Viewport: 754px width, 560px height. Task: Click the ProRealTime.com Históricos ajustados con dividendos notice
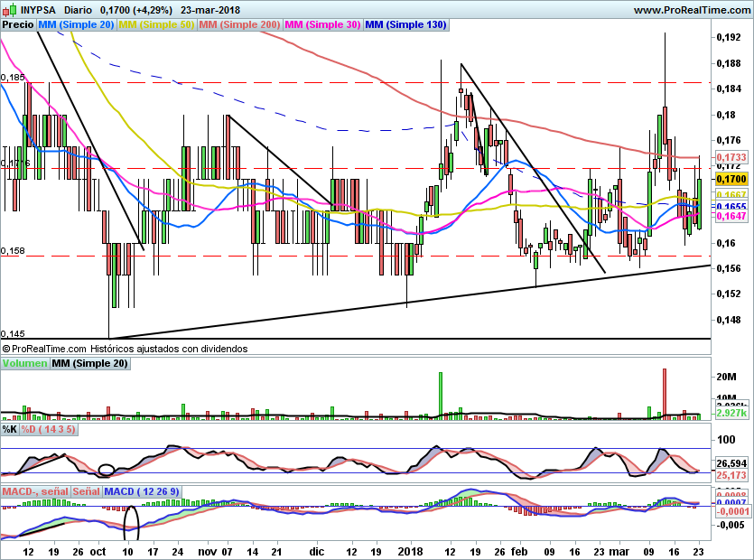(125, 349)
